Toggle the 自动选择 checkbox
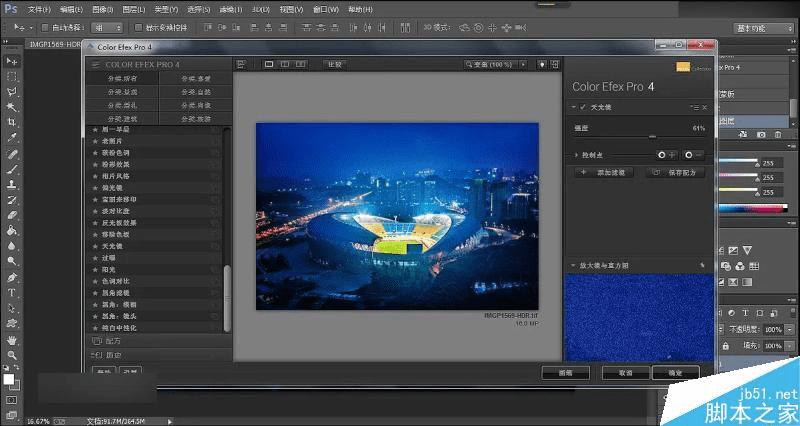 point(44,28)
